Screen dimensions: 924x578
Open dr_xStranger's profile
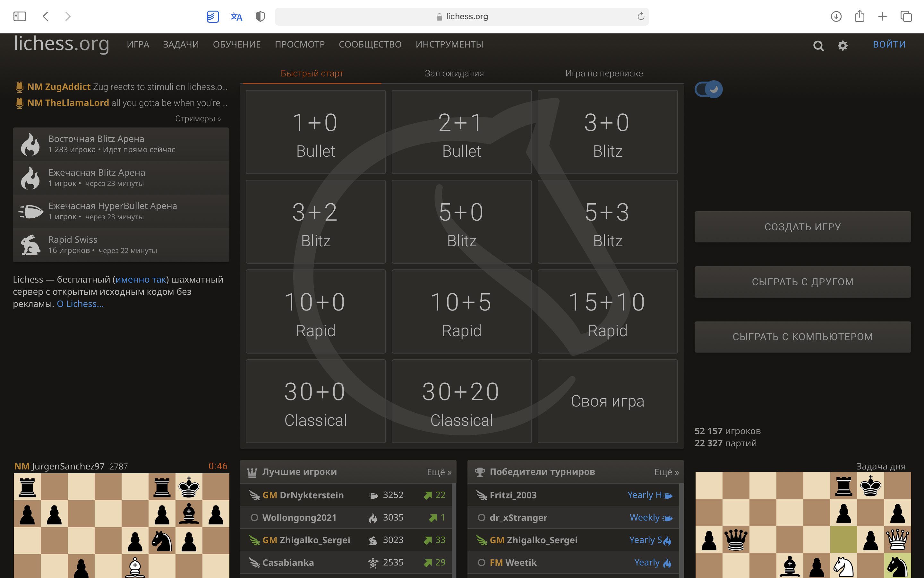[x=518, y=518]
